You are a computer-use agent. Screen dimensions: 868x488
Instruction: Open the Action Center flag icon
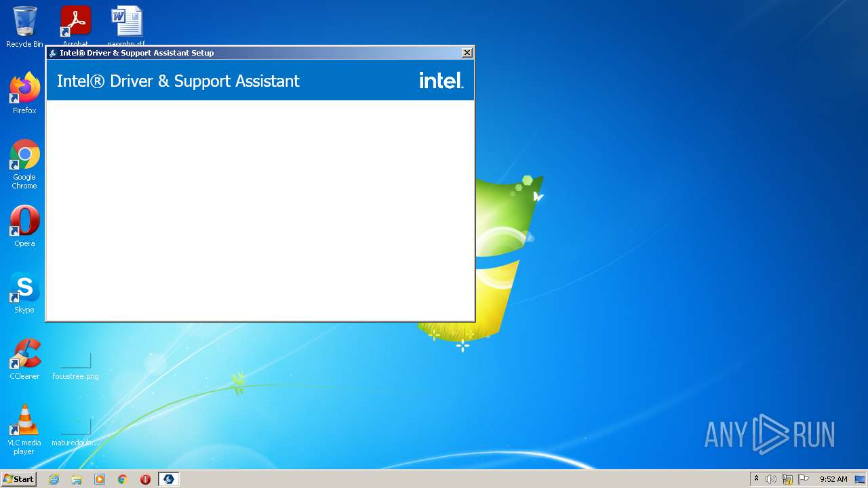point(804,479)
